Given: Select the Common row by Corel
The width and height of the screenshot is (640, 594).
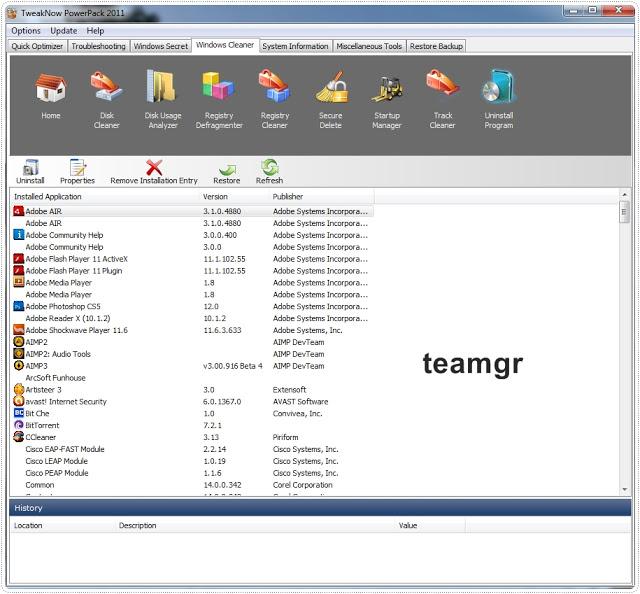Looking at the screenshot, I should pos(193,485).
